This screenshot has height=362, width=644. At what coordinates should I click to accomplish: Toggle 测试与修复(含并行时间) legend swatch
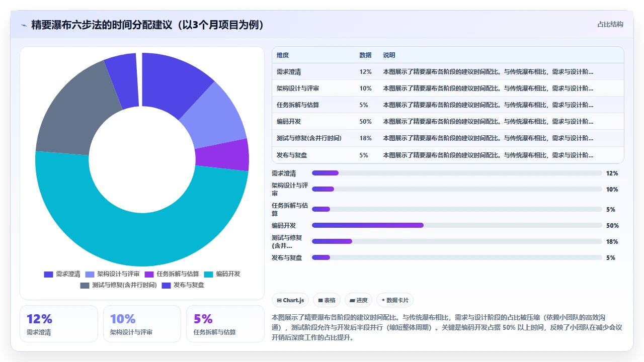point(85,286)
